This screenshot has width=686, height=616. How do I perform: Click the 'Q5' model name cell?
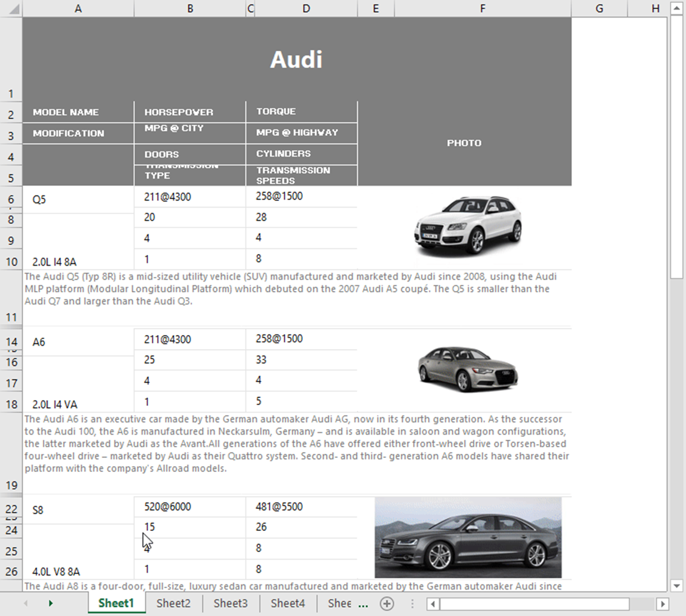(x=78, y=199)
